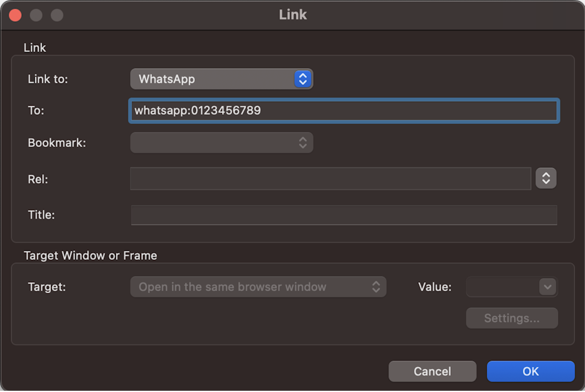The width and height of the screenshot is (585, 392).
Task: Confirm the link with OK
Action: coord(530,371)
